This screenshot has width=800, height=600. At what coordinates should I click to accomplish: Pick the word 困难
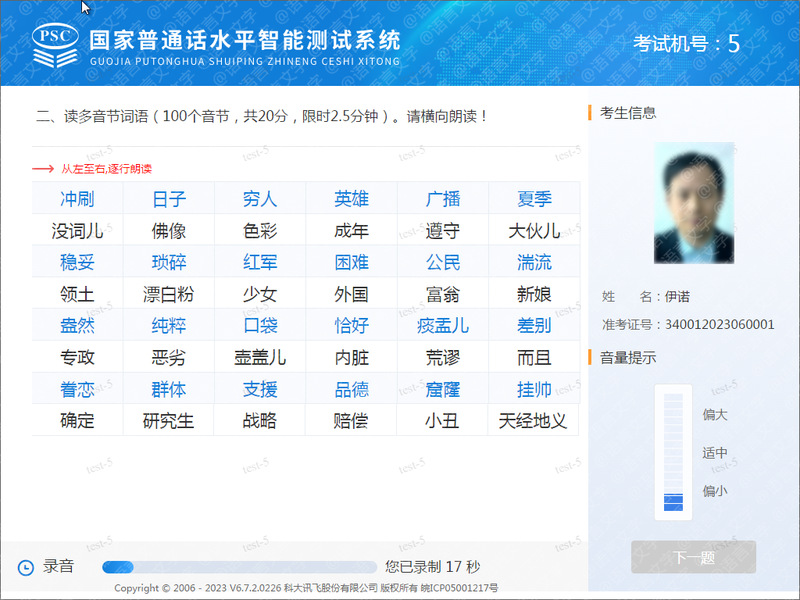point(352,263)
